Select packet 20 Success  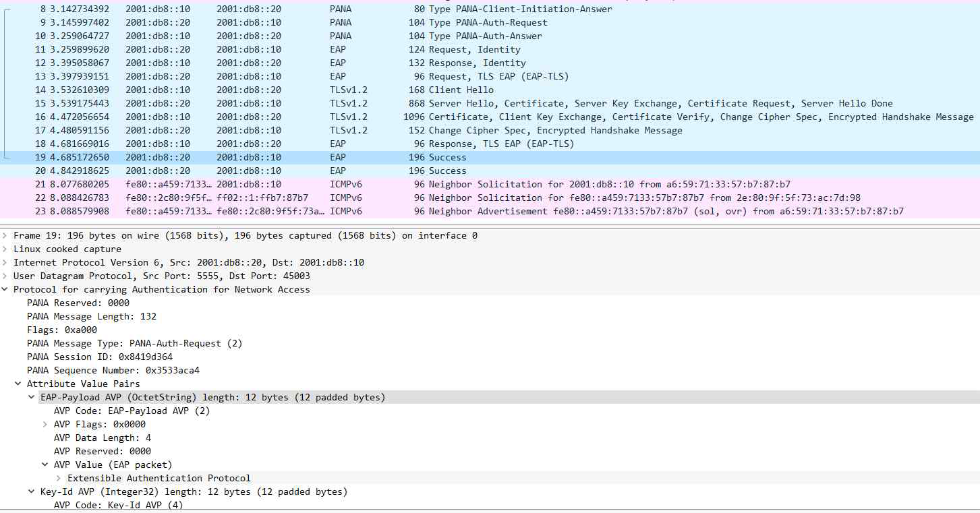tap(490, 171)
